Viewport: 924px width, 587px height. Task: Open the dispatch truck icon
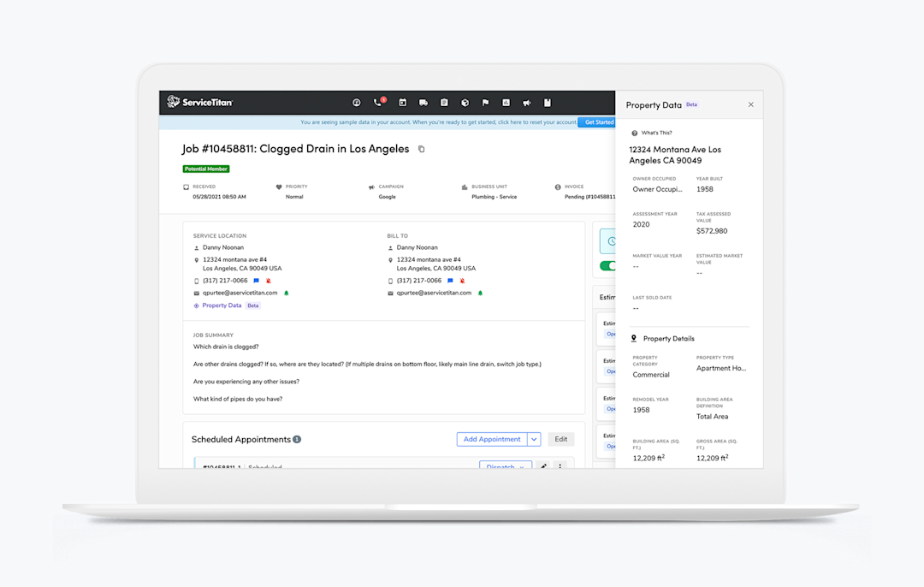coord(423,103)
